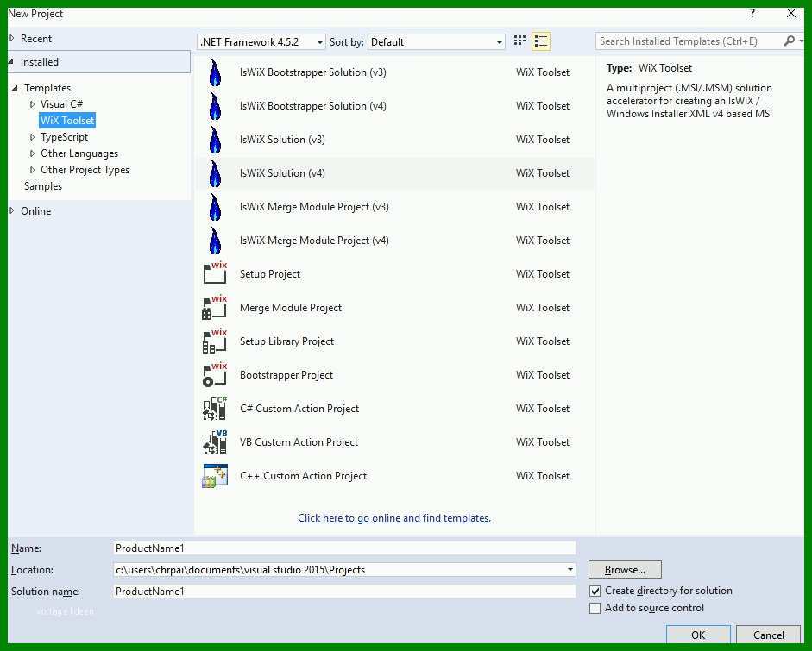The width and height of the screenshot is (812, 651).
Task: Select the Merge Module Project template name
Action: pos(291,307)
